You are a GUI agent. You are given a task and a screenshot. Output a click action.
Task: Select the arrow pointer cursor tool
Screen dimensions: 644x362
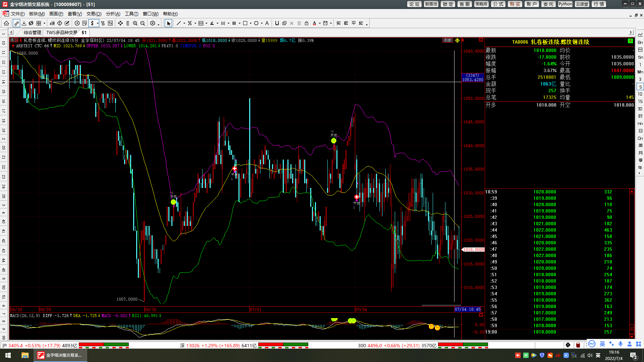pos(169,23)
